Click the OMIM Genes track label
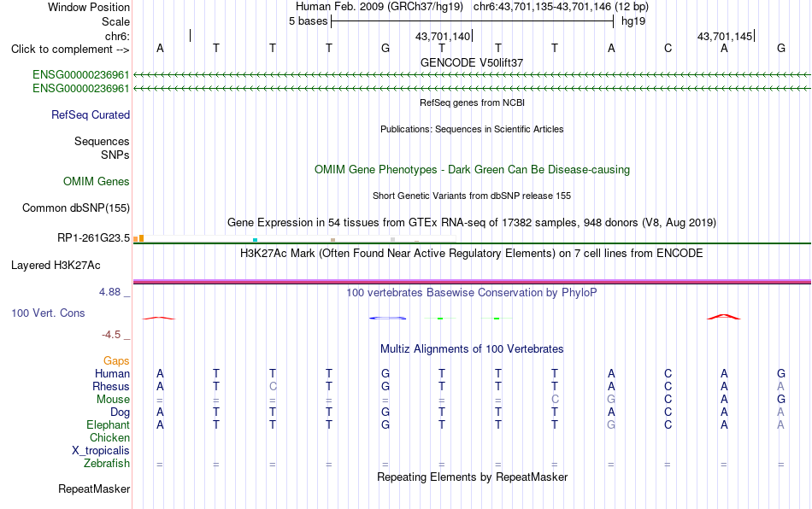This screenshot has width=812, height=509. (97, 182)
